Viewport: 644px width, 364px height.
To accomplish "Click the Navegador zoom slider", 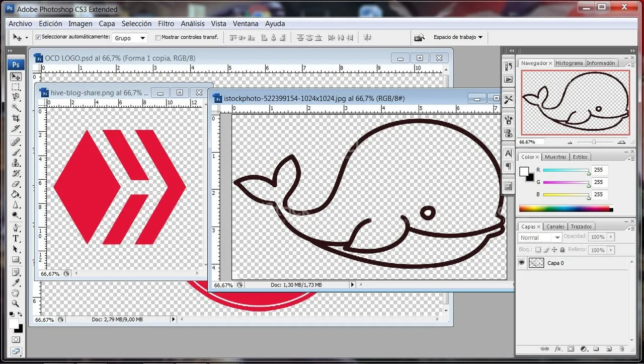I will pos(594,142).
